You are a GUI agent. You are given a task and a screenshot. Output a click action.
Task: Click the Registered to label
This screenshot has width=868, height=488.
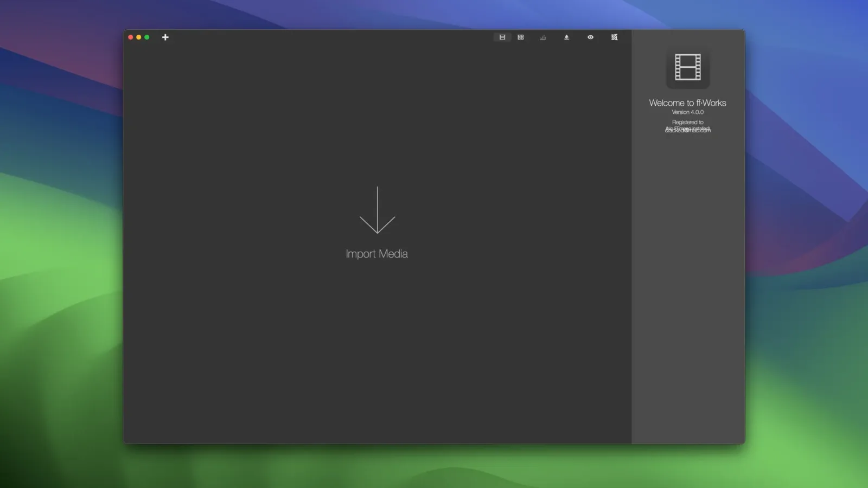(x=687, y=123)
